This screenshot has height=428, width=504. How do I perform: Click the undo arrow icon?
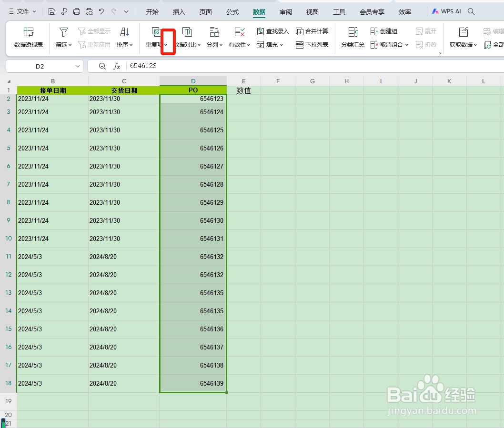click(x=101, y=11)
